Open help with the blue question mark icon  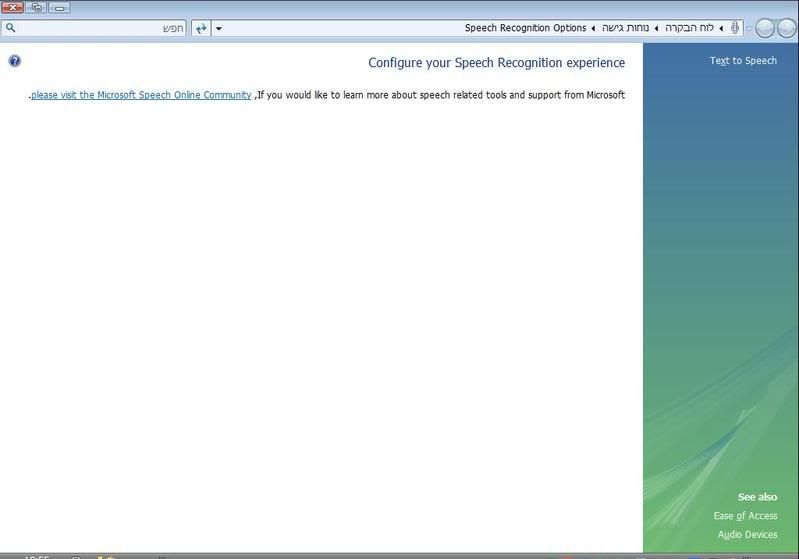(x=15, y=61)
